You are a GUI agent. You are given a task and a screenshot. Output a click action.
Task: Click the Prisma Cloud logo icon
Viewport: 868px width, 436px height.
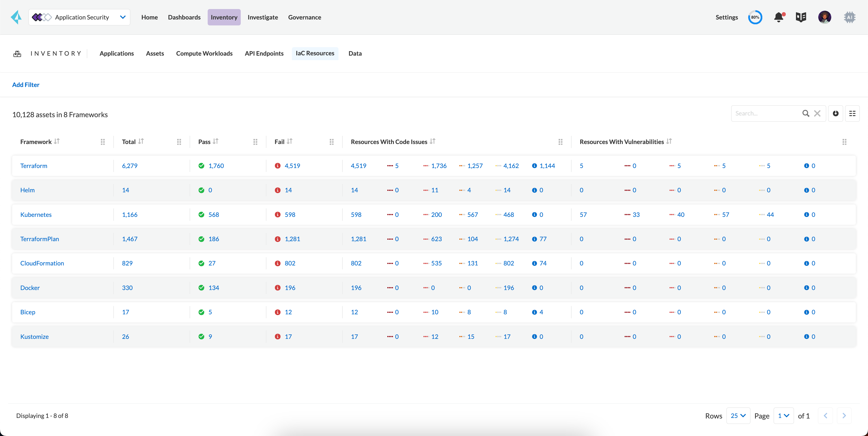click(x=16, y=17)
